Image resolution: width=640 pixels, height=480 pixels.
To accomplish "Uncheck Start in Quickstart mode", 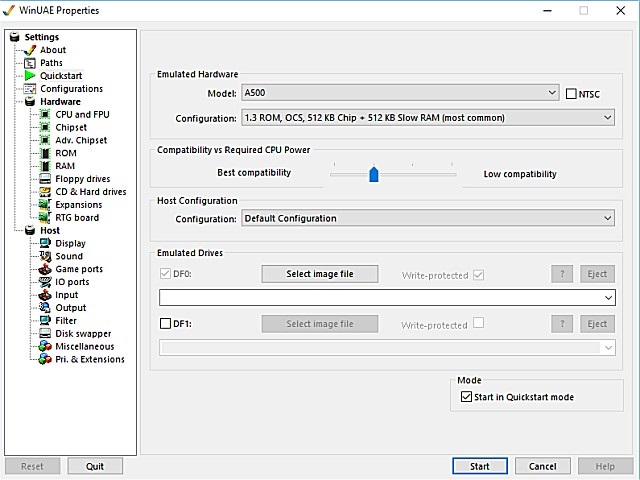I will 466,397.
